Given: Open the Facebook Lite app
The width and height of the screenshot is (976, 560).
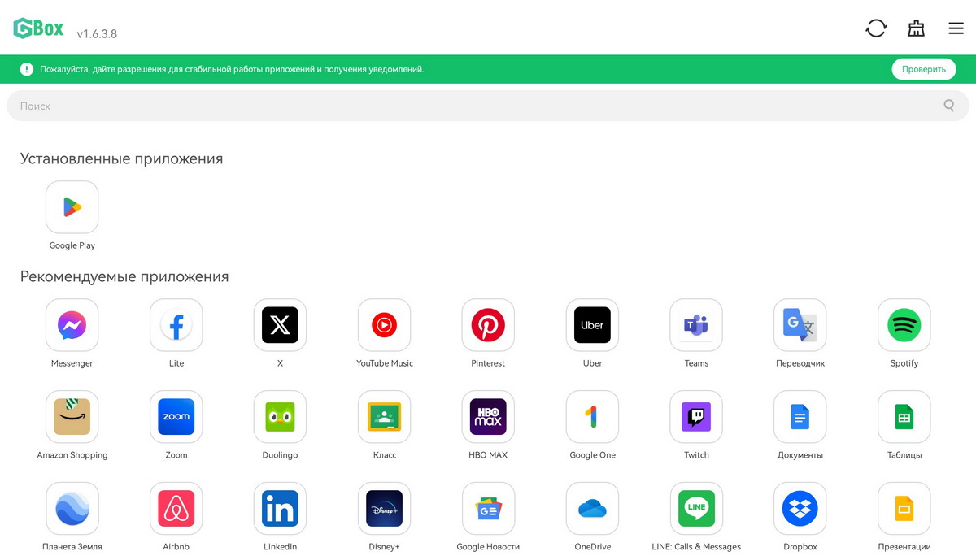Looking at the screenshot, I should pos(176,325).
